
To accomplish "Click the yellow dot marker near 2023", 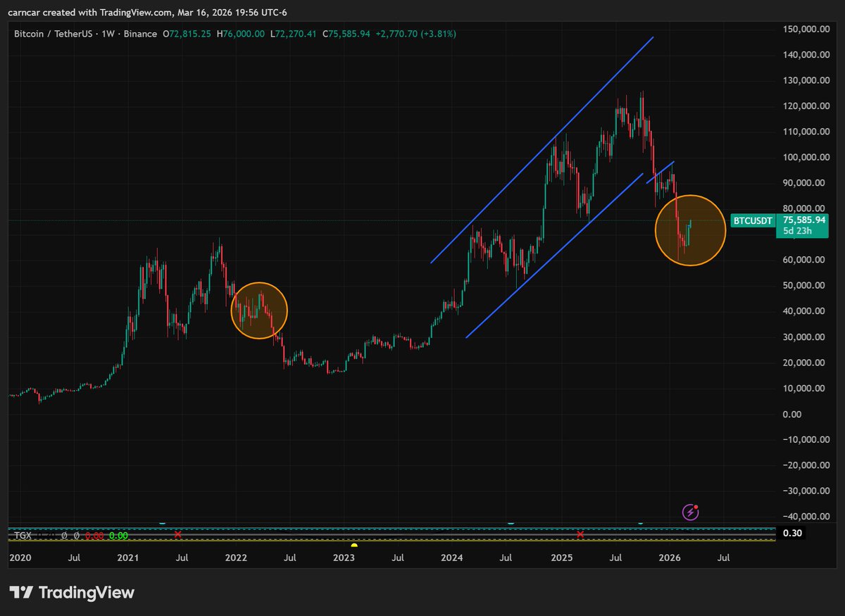I will tap(354, 545).
